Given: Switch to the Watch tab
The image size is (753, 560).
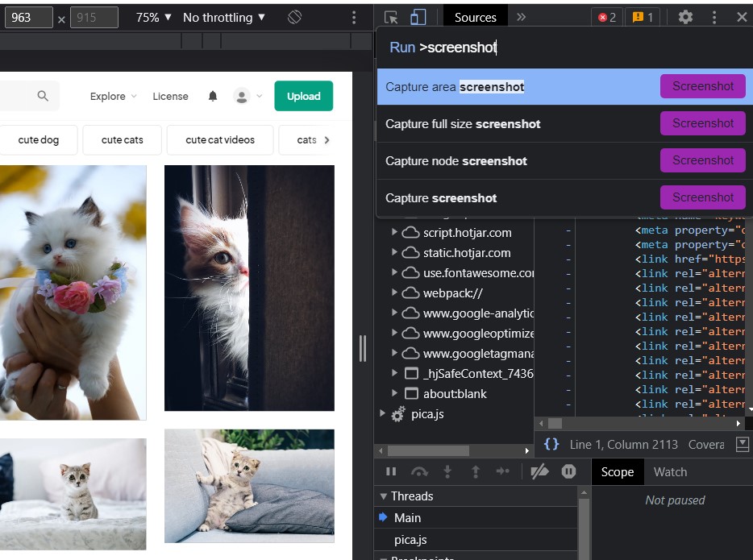Looking at the screenshot, I should tap(670, 471).
